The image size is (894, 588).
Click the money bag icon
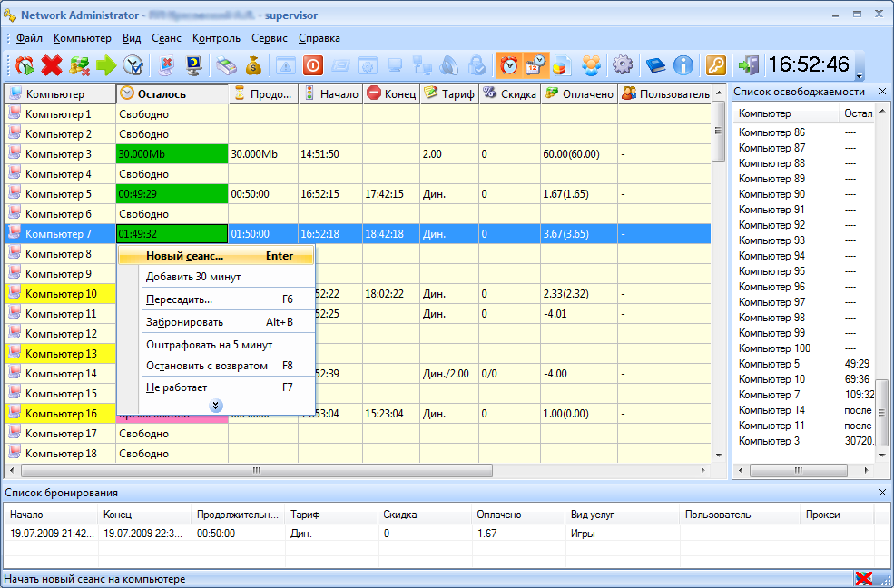point(253,65)
